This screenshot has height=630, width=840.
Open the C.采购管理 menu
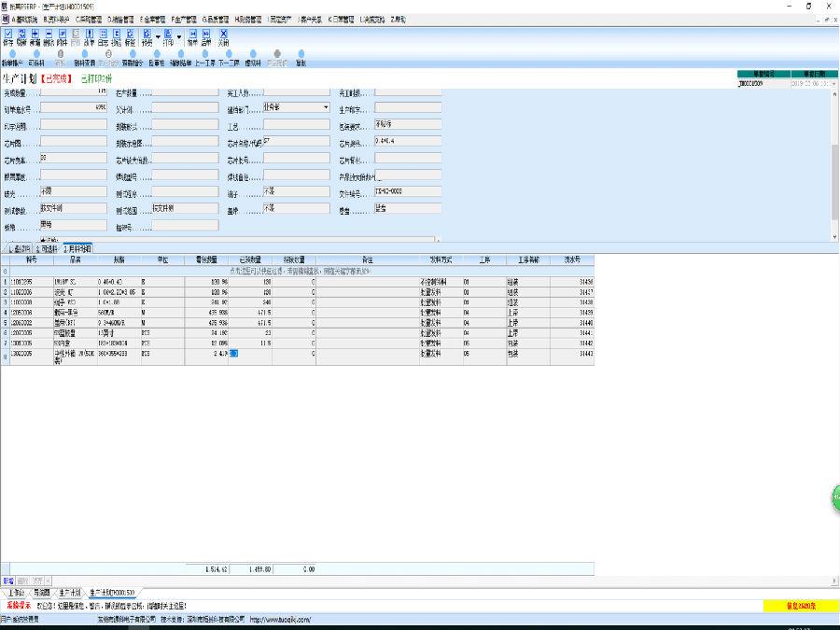pyautogui.click(x=89, y=20)
